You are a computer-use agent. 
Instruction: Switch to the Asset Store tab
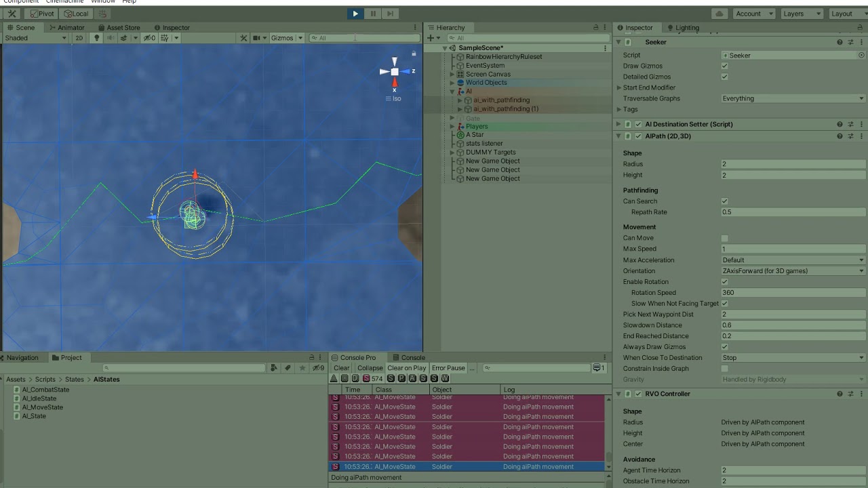pos(118,28)
